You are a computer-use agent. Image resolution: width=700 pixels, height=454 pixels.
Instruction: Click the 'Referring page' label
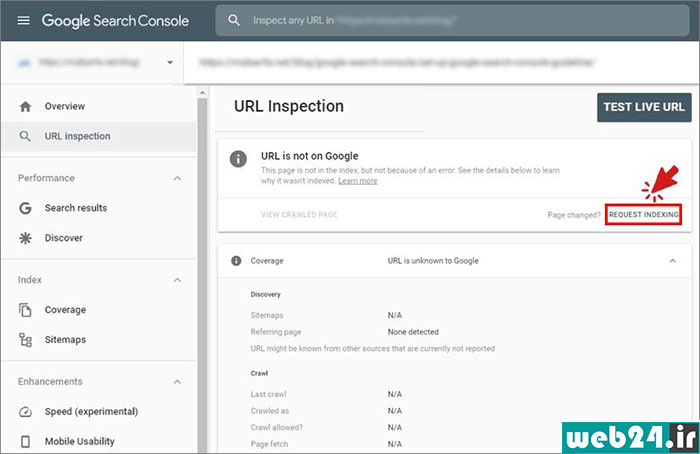(276, 332)
